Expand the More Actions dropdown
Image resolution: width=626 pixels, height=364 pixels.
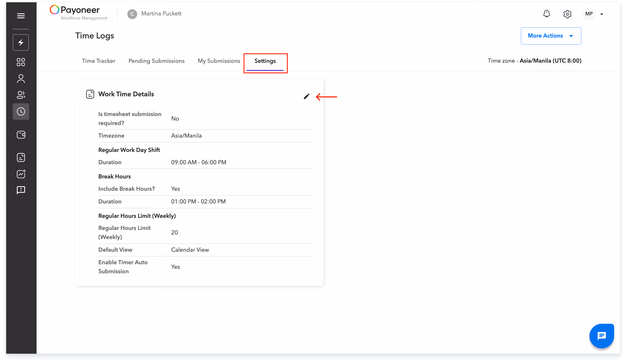pyautogui.click(x=551, y=36)
